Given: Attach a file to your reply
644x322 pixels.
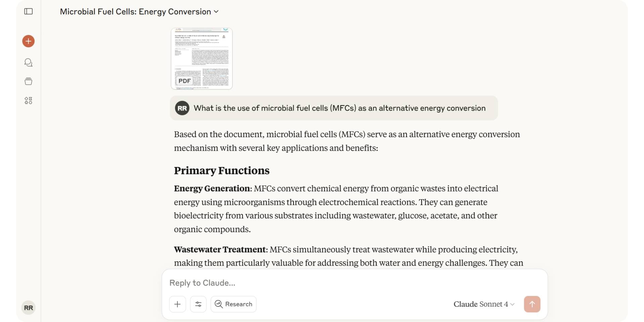Looking at the screenshot, I should 177,304.
